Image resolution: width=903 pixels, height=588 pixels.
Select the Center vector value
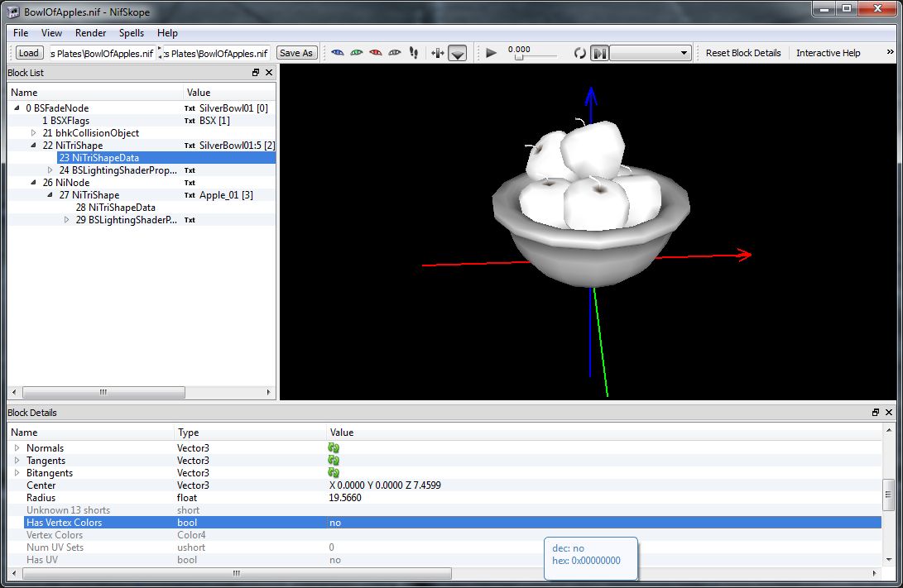385,485
